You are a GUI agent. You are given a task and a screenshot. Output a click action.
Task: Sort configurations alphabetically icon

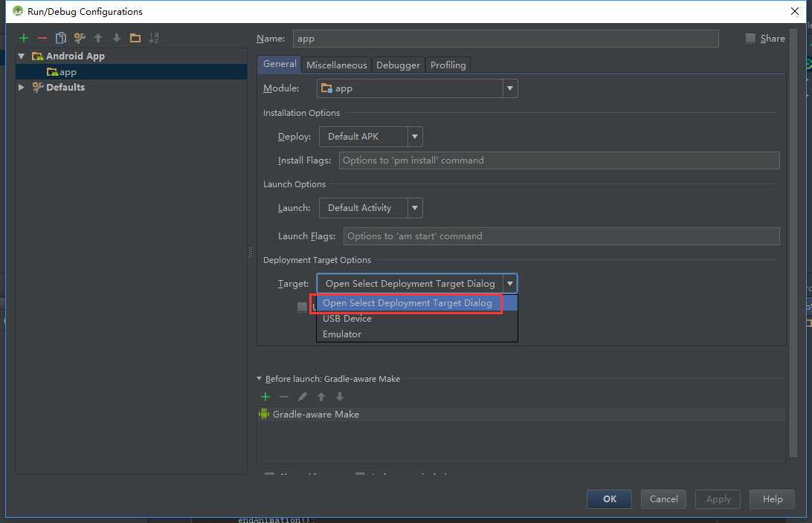tap(154, 38)
